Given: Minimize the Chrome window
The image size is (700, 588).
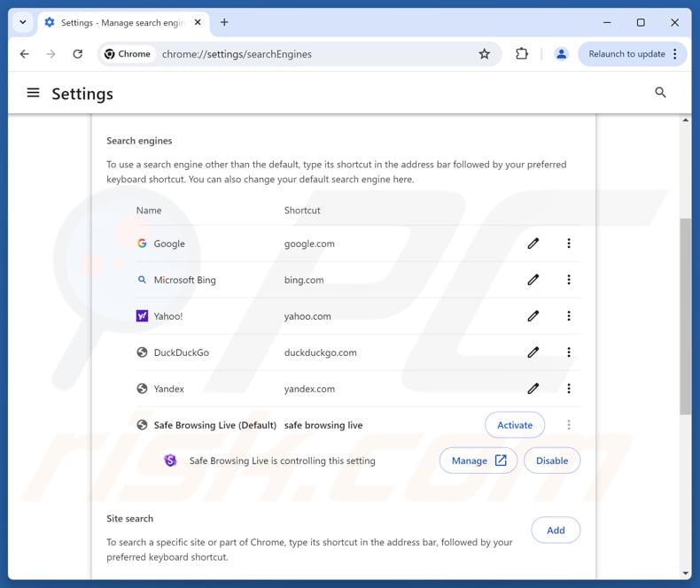Looking at the screenshot, I should (x=607, y=22).
